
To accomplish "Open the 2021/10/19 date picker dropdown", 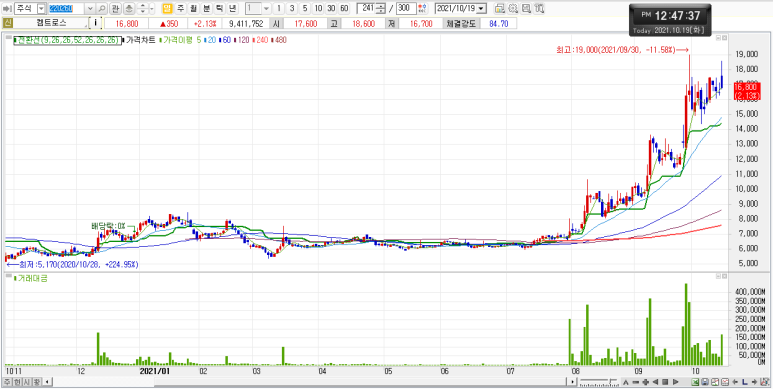I will click(x=481, y=8).
